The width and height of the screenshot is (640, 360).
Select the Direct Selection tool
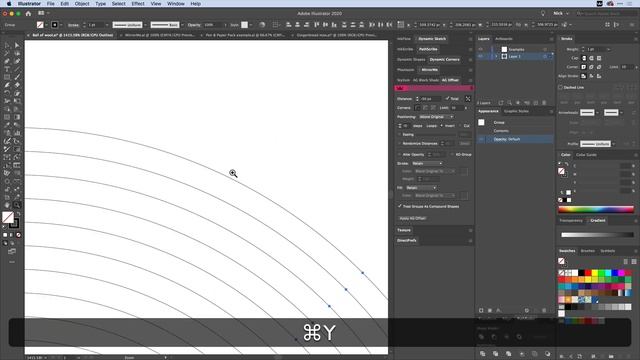pyautogui.click(x=17, y=45)
